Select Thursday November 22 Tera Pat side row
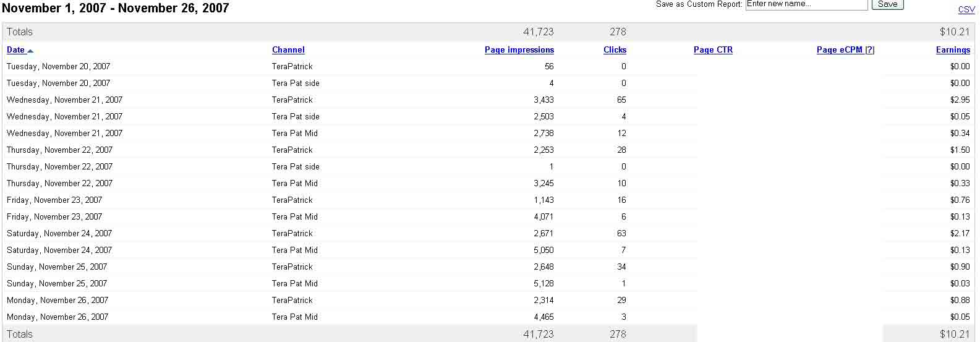This screenshot has height=342, width=980. click(x=488, y=166)
